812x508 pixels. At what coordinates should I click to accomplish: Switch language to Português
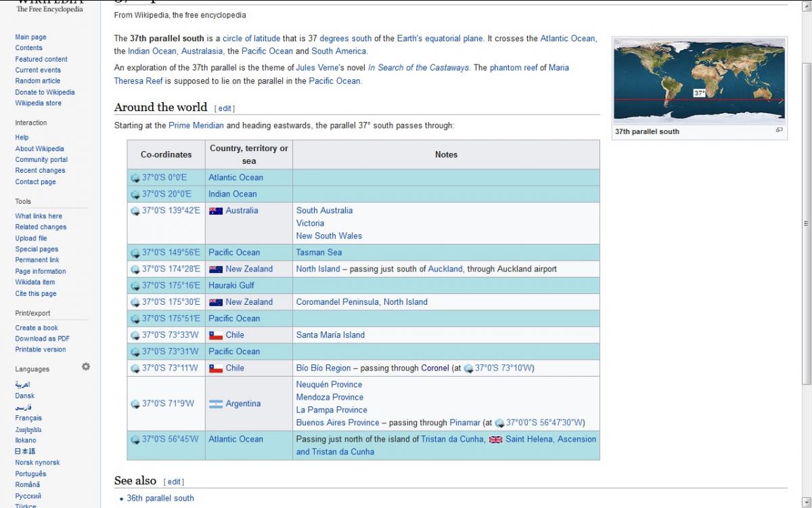click(31, 473)
